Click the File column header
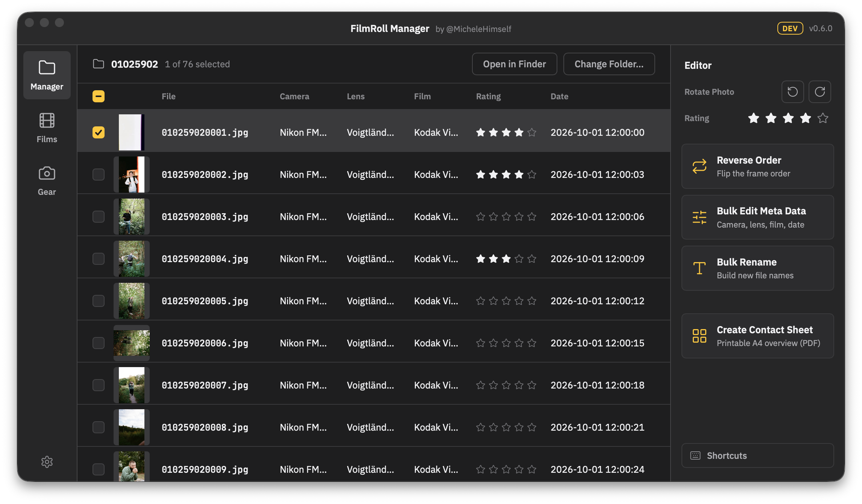 (168, 96)
